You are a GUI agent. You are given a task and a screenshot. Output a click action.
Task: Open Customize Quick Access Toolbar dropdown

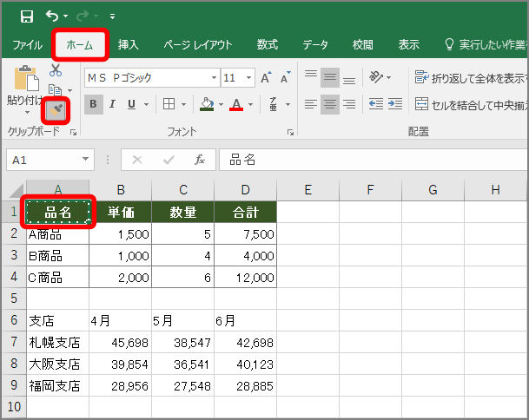[x=112, y=16]
